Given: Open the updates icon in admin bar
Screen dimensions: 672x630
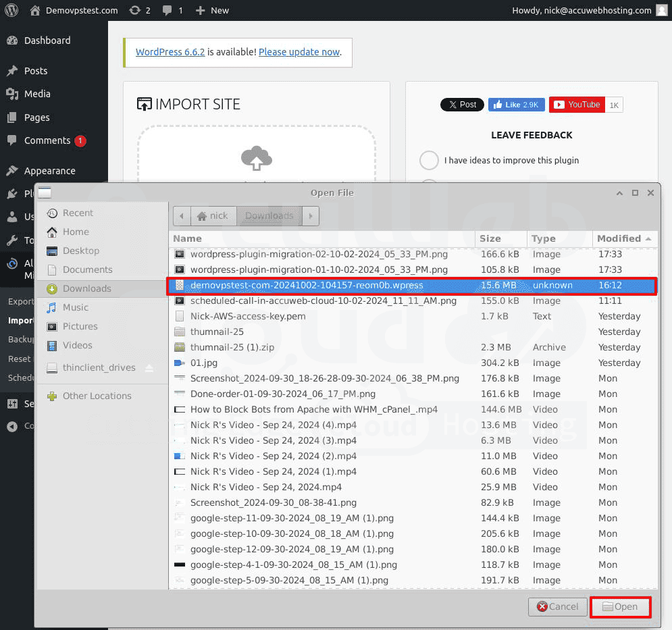Looking at the screenshot, I should (x=134, y=10).
